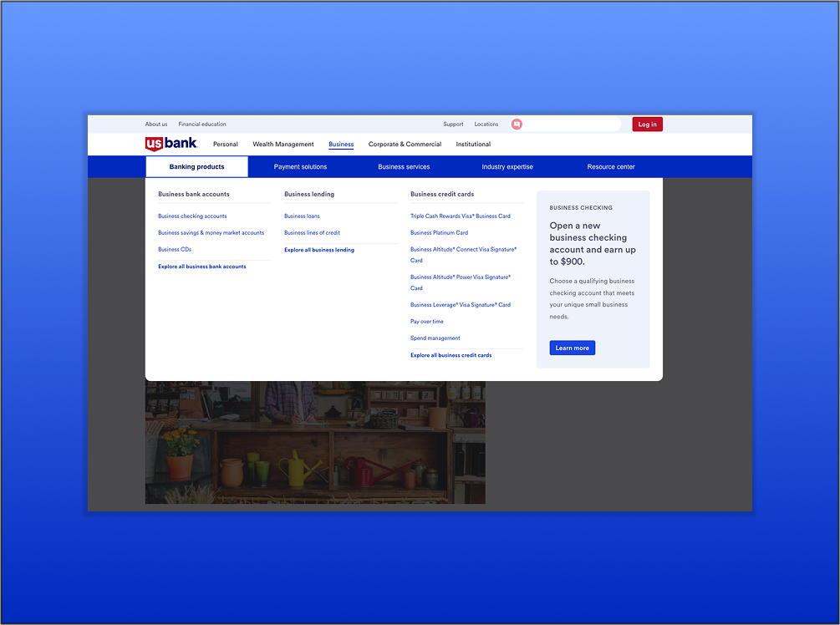Open the Business loans link
840x625 pixels.
coord(302,216)
